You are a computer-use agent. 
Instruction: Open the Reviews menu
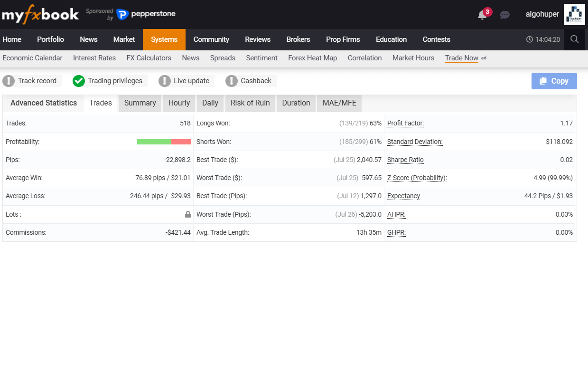tap(258, 39)
